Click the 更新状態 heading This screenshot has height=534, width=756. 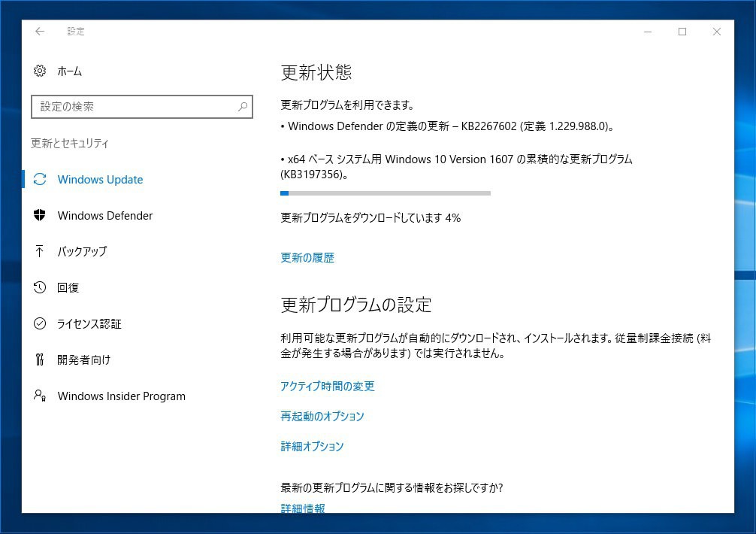[316, 72]
